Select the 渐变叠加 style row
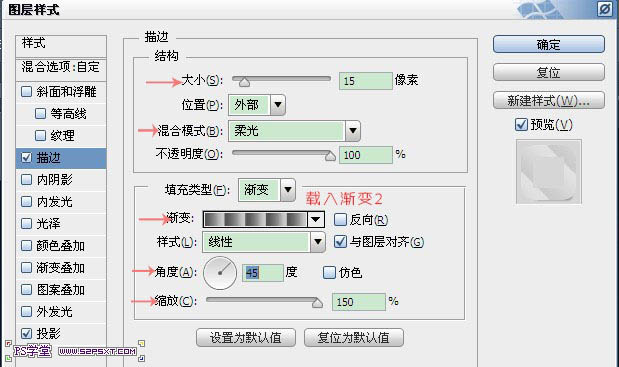 (61, 268)
